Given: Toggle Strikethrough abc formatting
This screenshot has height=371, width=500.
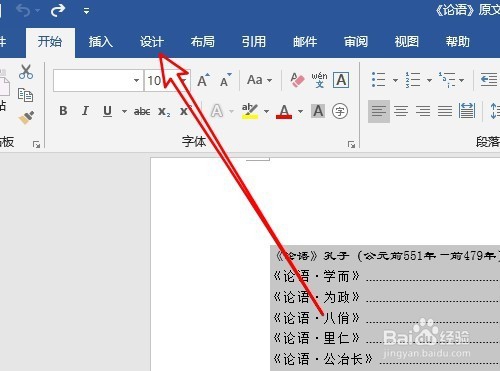Looking at the screenshot, I should [142, 111].
